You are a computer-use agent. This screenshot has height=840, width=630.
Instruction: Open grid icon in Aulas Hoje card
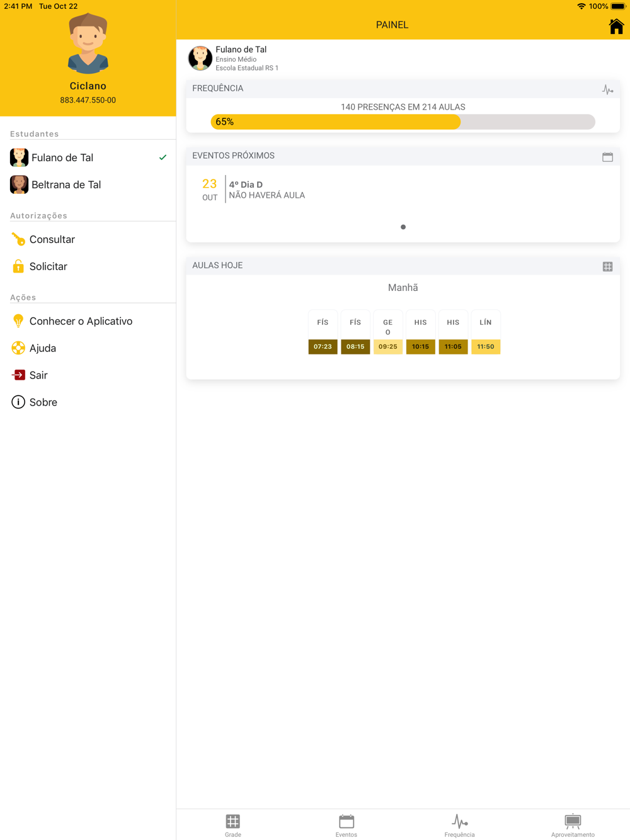point(607,266)
